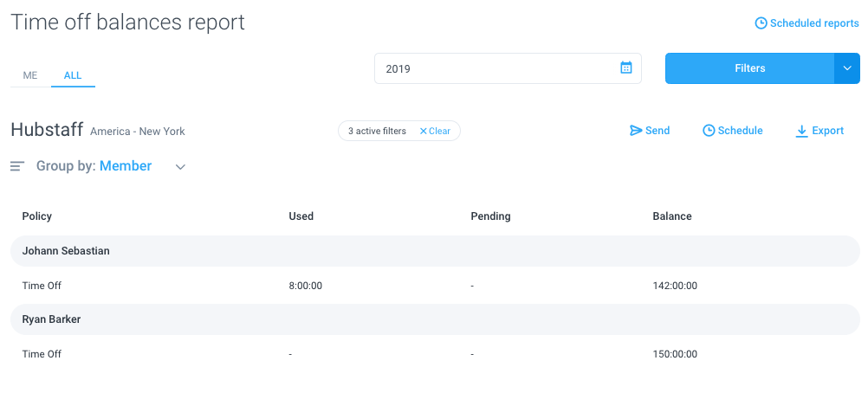Open the Filters button dropdown arrow

point(847,68)
